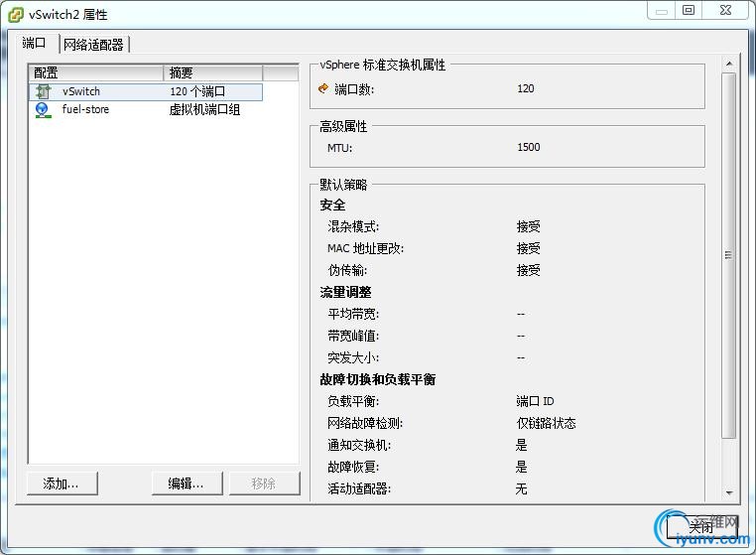This screenshot has width=756, height=555.
Task: Close window with title bar X
Action: coord(725,10)
